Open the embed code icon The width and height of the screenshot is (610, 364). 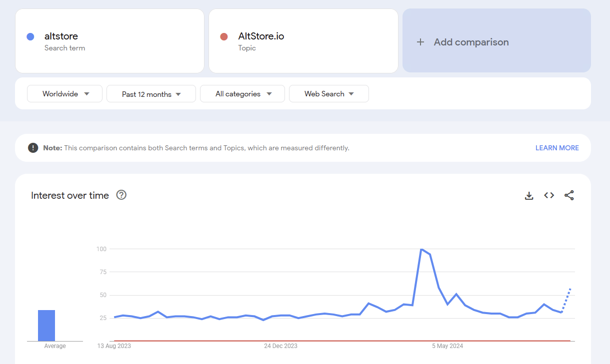[x=549, y=196]
